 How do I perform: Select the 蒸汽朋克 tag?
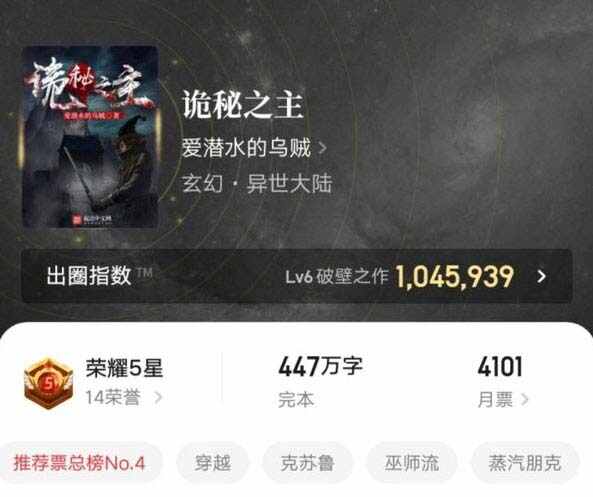pos(525,463)
